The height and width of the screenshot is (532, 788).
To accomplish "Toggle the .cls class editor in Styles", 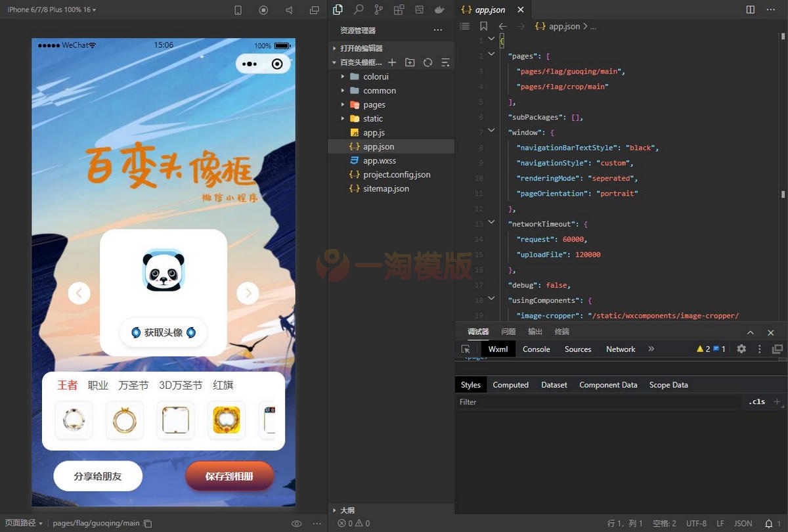I will (756, 402).
